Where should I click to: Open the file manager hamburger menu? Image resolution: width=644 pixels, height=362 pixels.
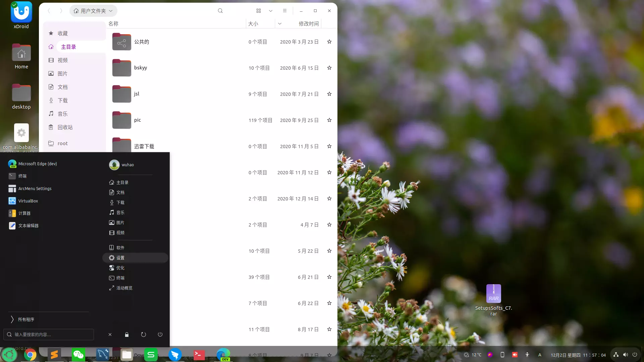point(285,11)
